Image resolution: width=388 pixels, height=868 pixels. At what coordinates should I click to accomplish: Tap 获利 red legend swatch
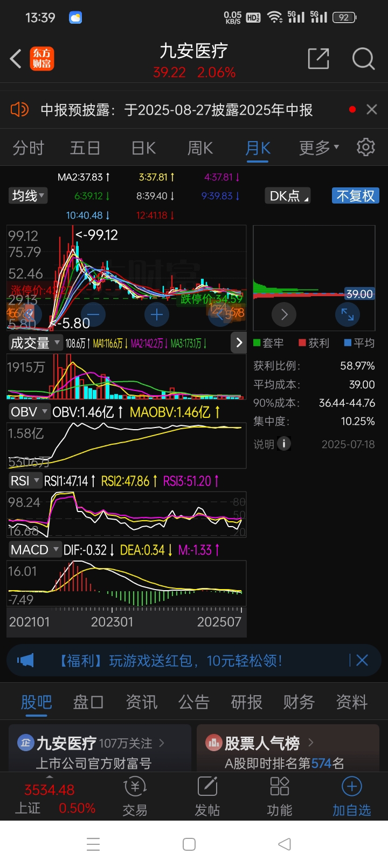[302, 342]
